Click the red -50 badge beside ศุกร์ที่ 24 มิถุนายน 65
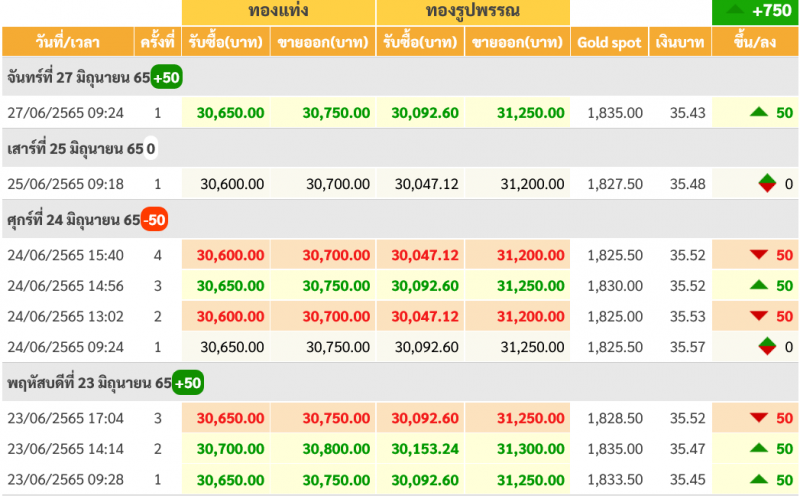800x496 pixels. [x=154, y=220]
